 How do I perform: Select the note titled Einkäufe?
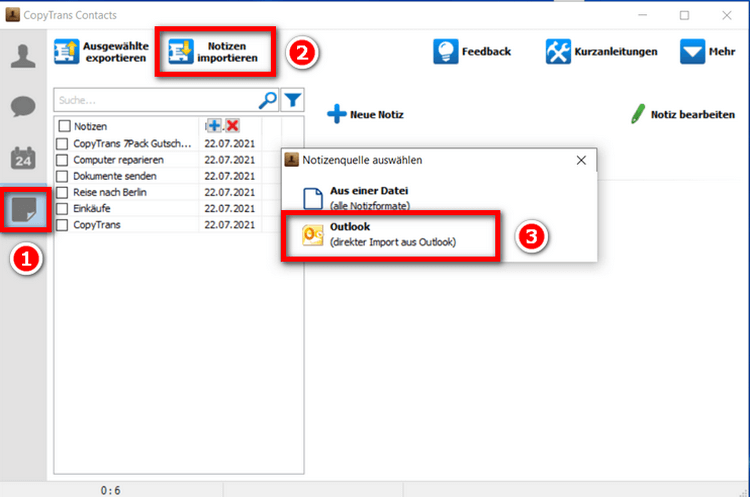click(x=92, y=209)
